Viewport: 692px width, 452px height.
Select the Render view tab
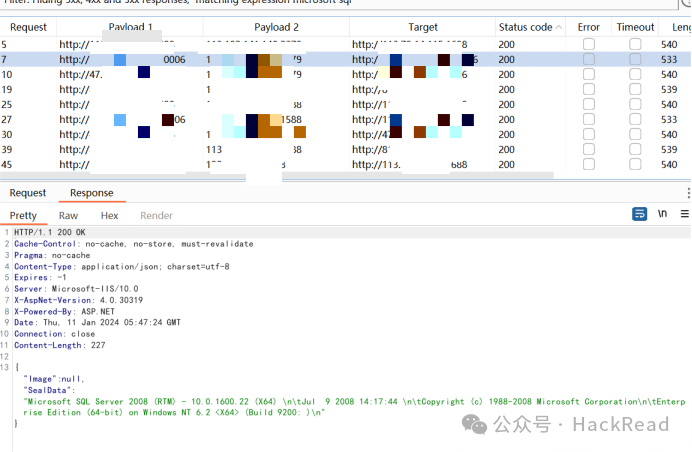[x=156, y=215]
